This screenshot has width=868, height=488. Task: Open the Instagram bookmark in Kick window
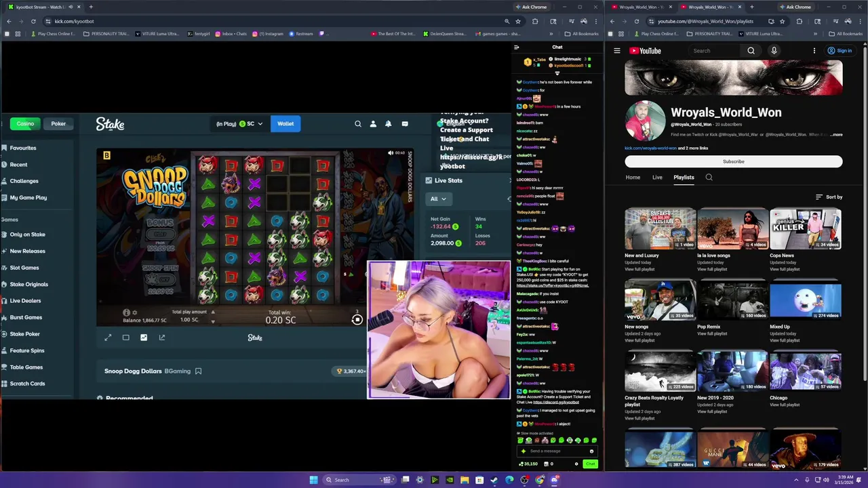(268, 34)
